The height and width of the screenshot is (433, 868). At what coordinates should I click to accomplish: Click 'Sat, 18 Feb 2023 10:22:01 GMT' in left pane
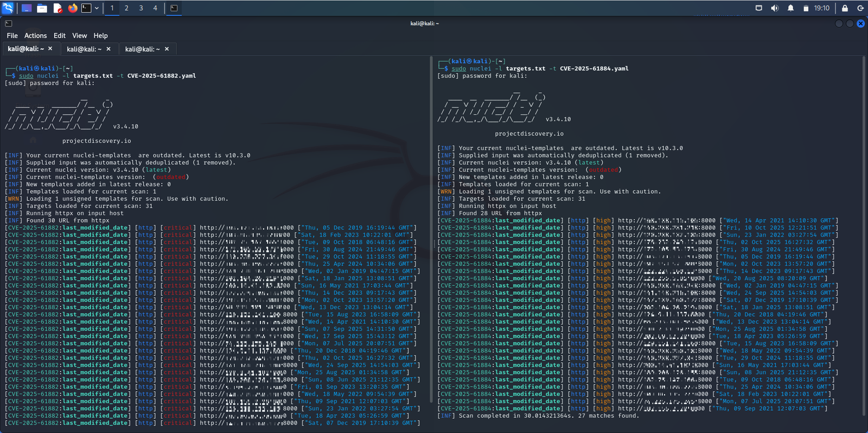tap(355, 235)
